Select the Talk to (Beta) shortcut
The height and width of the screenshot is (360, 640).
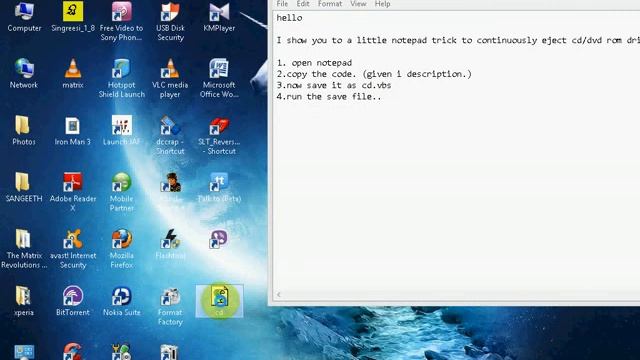[219, 187]
